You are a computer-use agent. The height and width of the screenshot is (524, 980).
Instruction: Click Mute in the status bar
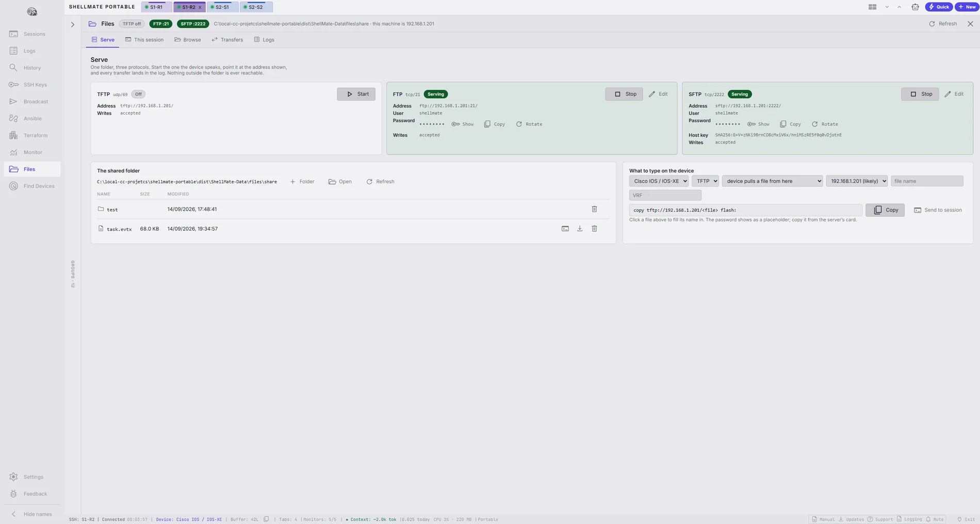tap(935, 519)
